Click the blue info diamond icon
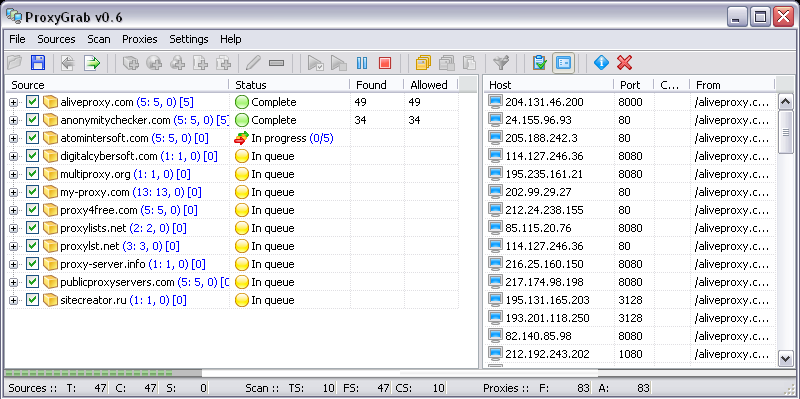Viewport: 800px width, 399px height. (602, 63)
